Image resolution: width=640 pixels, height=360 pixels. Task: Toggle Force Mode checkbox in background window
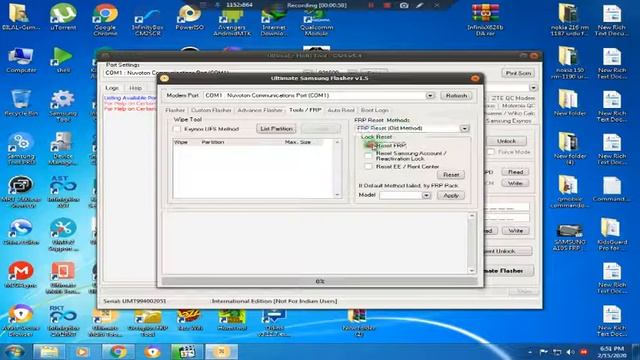491,152
